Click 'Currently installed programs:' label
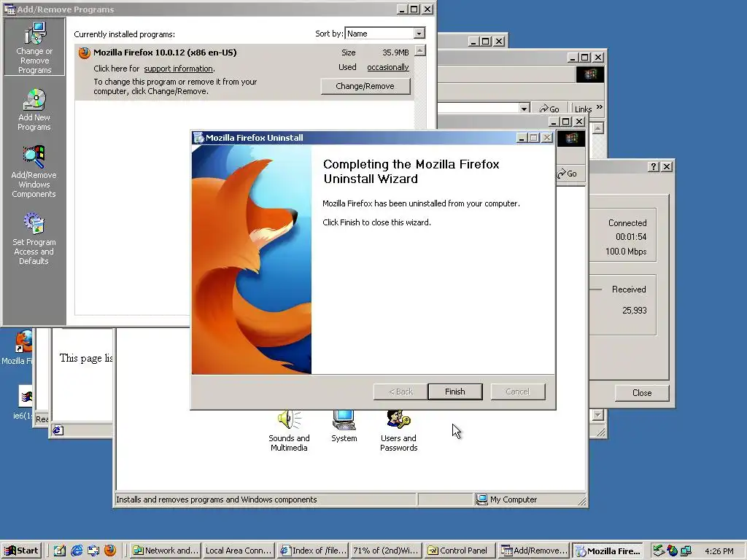The height and width of the screenshot is (560, 747). click(x=124, y=34)
